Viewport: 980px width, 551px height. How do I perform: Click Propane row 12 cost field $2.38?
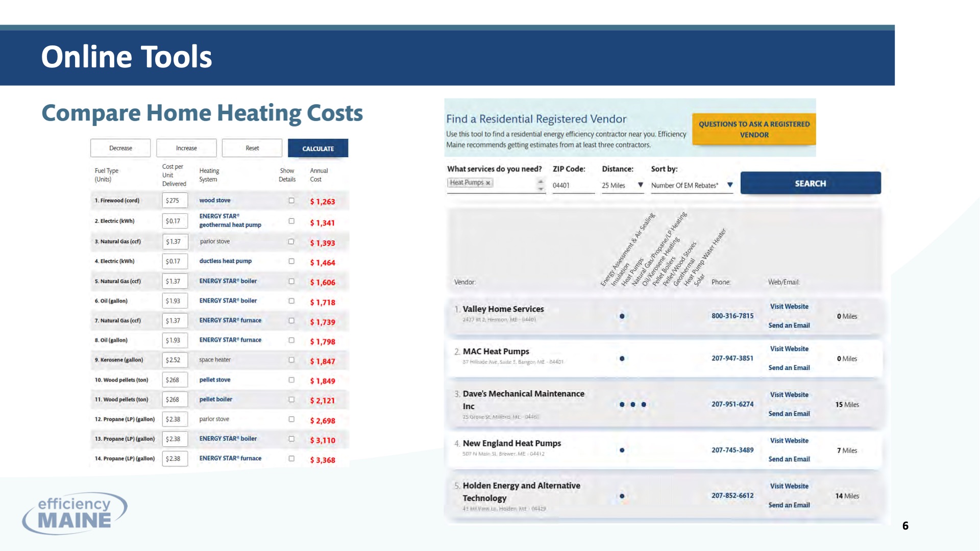point(175,419)
